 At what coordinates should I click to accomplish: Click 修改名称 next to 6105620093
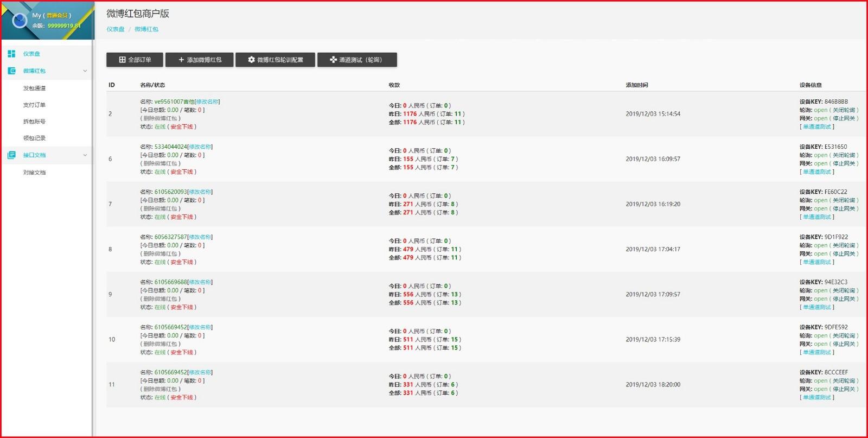pyautogui.click(x=200, y=192)
